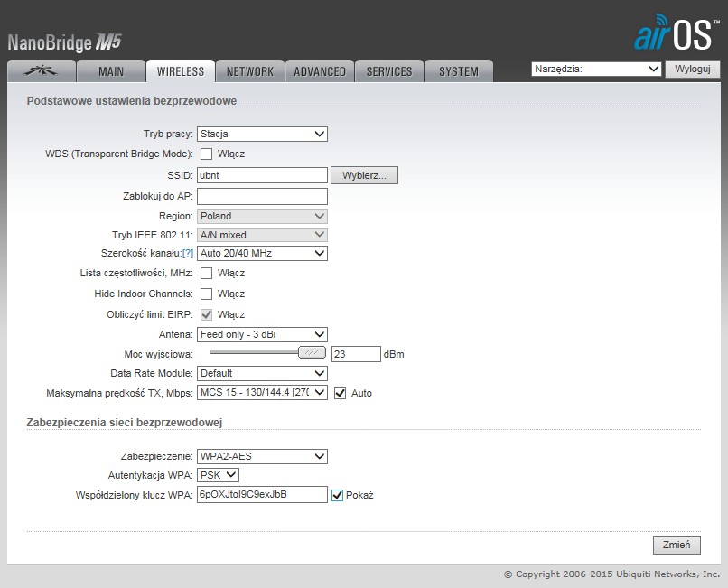
Task: Click the "Tryb pracy:" label
Action: (168, 135)
